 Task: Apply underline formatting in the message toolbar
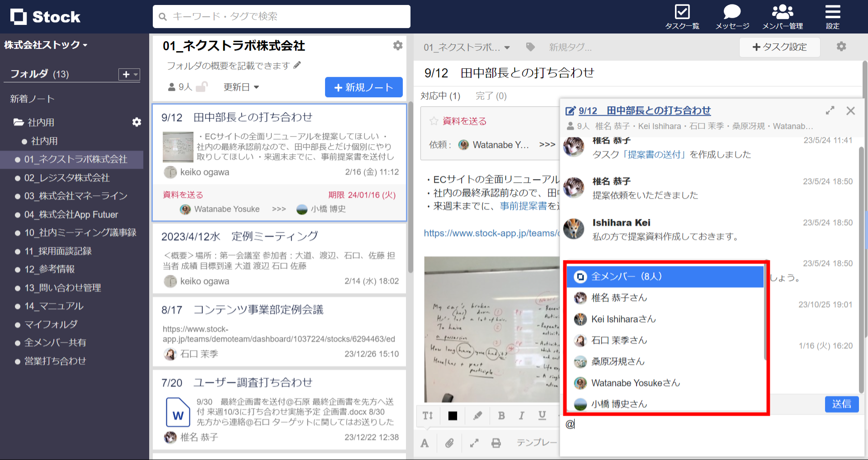tap(542, 416)
